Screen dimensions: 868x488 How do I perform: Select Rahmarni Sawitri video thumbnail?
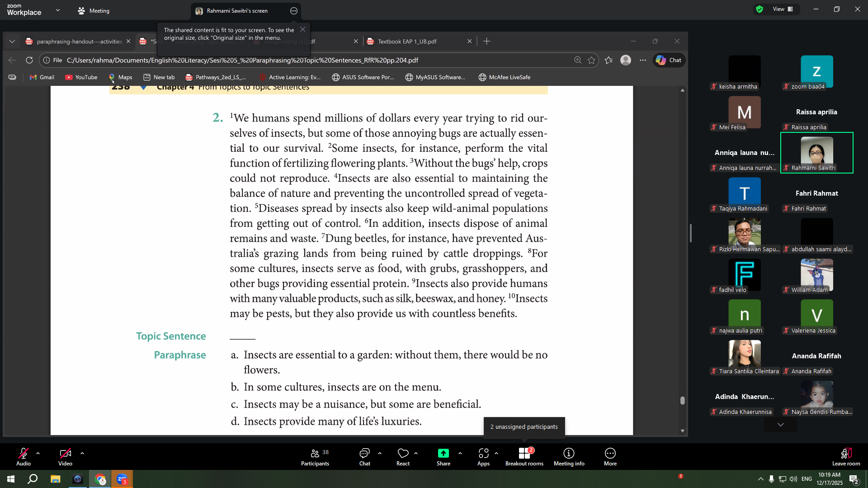[816, 153]
